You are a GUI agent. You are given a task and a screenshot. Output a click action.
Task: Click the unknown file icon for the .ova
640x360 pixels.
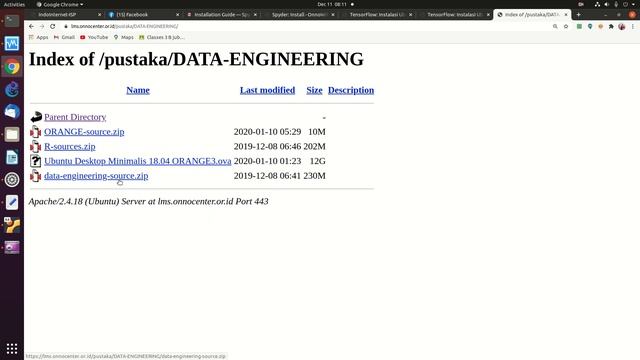[x=36, y=161]
